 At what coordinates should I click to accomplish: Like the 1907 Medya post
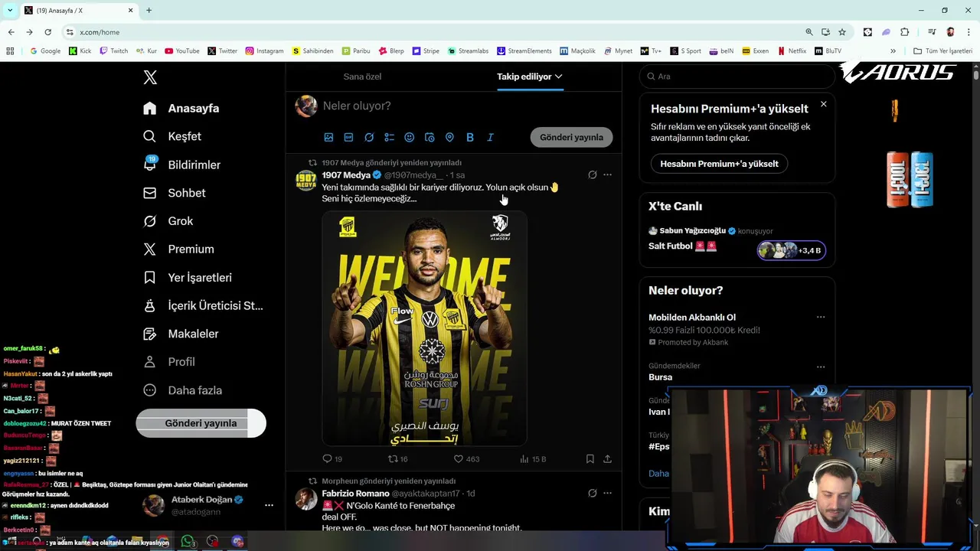click(x=466, y=459)
